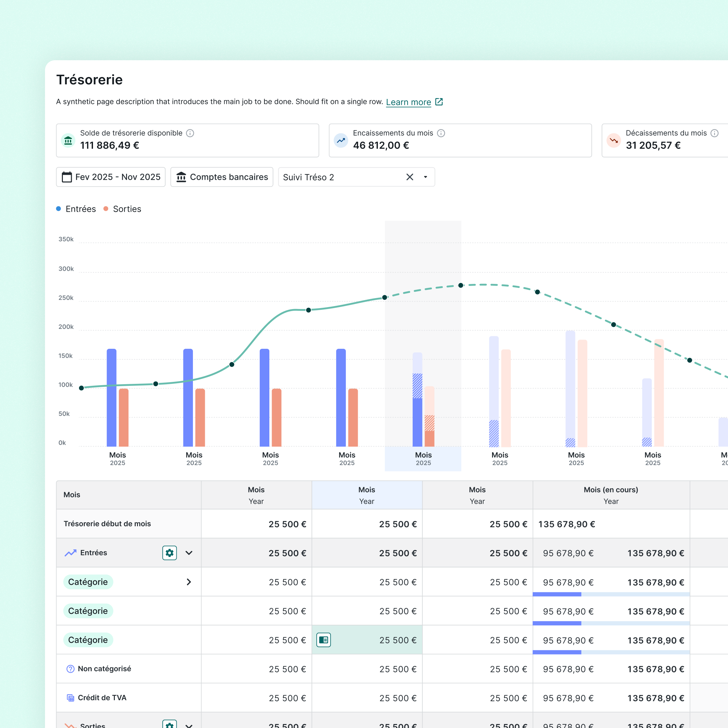728x728 pixels.
Task: Expand the first Catégorie row chevron
Action: (189, 582)
